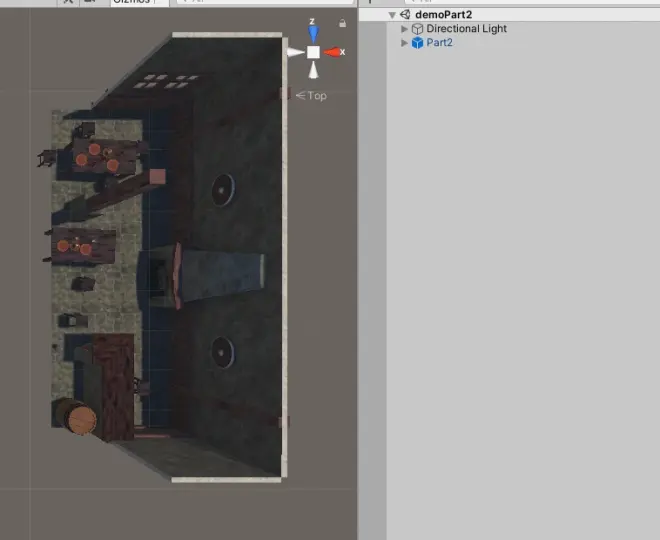Click the Unity scene icon beside demoPart2
This screenshot has width=660, height=540.
pyautogui.click(x=405, y=15)
